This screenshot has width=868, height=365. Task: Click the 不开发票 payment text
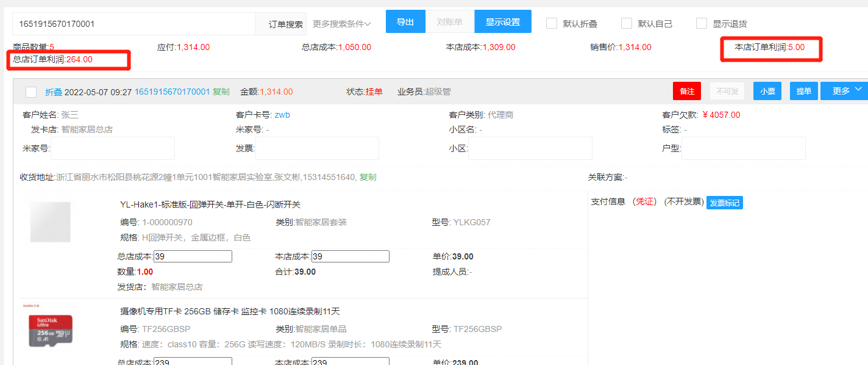(x=684, y=202)
